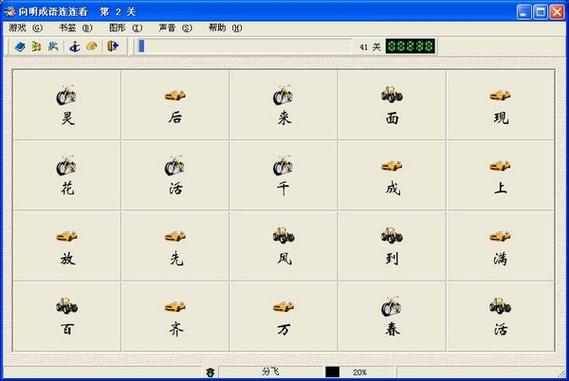Click the yellow icon right of the anchor
569x381 pixels.
click(92, 46)
